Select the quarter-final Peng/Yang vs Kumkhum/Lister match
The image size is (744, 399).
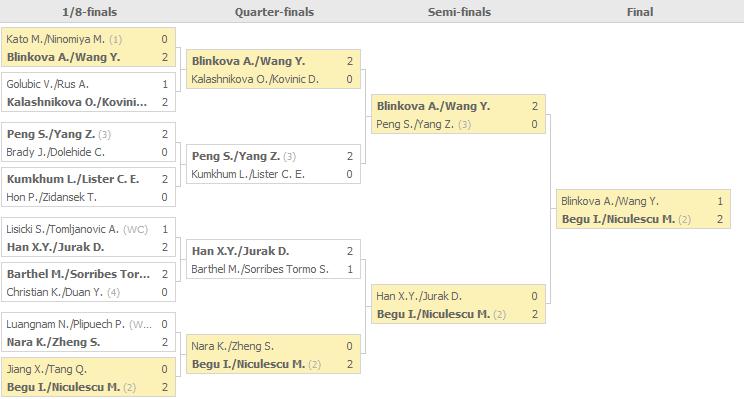tap(273, 165)
